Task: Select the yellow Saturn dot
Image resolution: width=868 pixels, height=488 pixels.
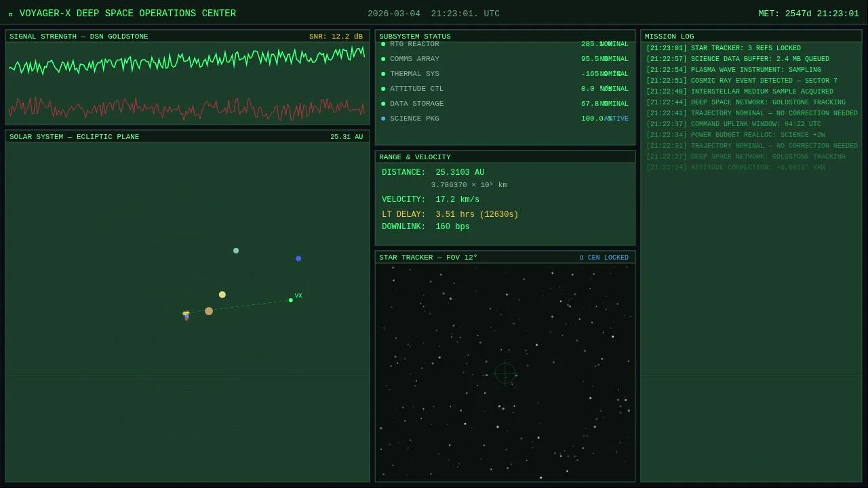Action: [x=222, y=295]
